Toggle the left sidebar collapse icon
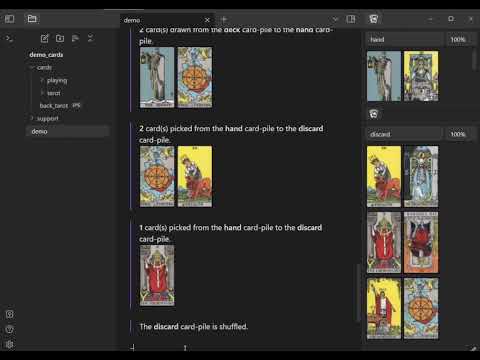Viewport: 480px width, 360px height. coord(10,19)
